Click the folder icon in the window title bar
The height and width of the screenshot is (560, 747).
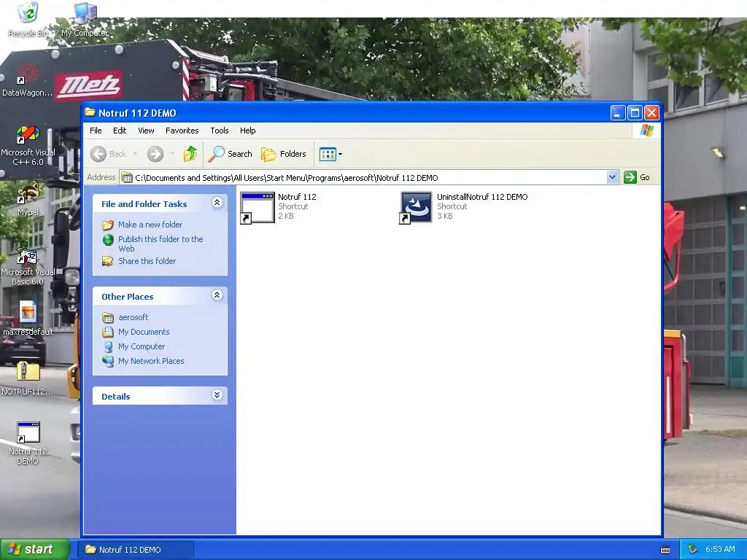(90, 112)
